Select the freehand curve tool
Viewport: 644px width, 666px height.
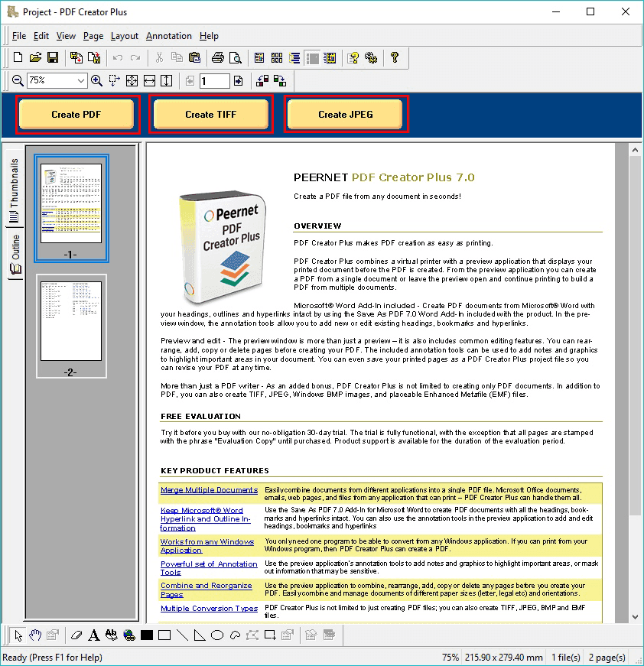coord(235,635)
